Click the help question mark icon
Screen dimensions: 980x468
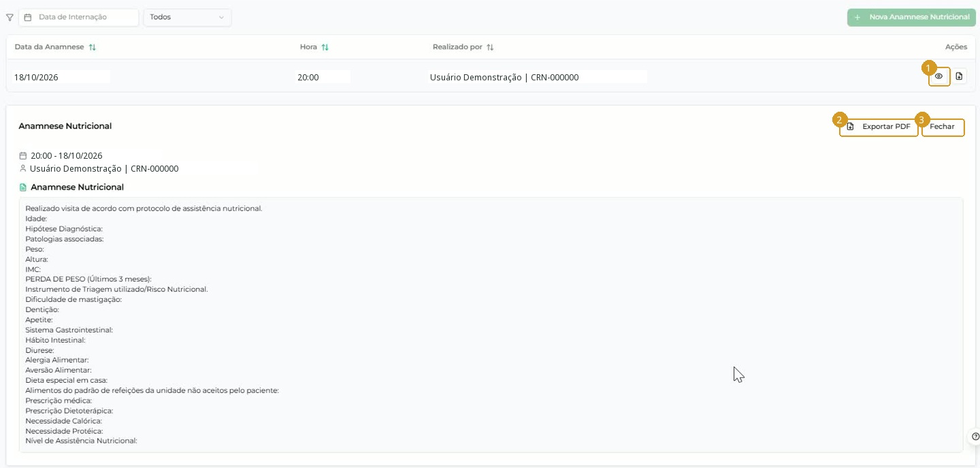[x=975, y=437]
